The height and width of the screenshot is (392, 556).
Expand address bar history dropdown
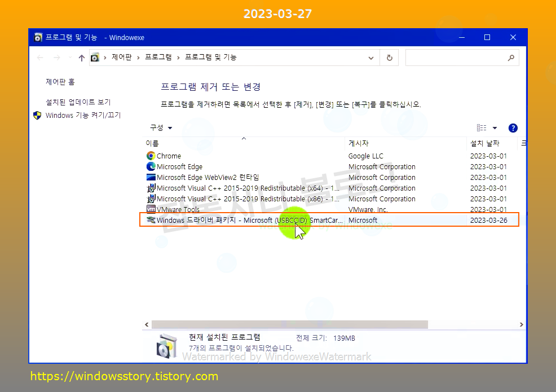(x=371, y=58)
